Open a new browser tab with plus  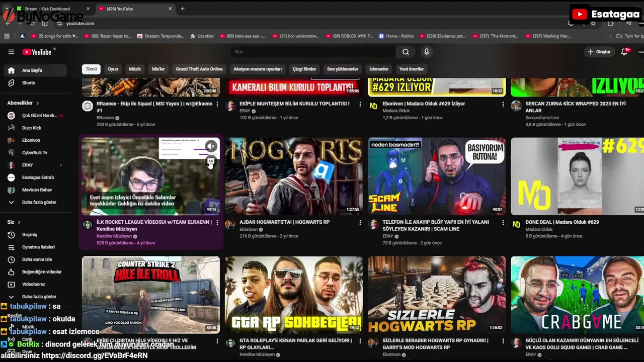pos(182,9)
